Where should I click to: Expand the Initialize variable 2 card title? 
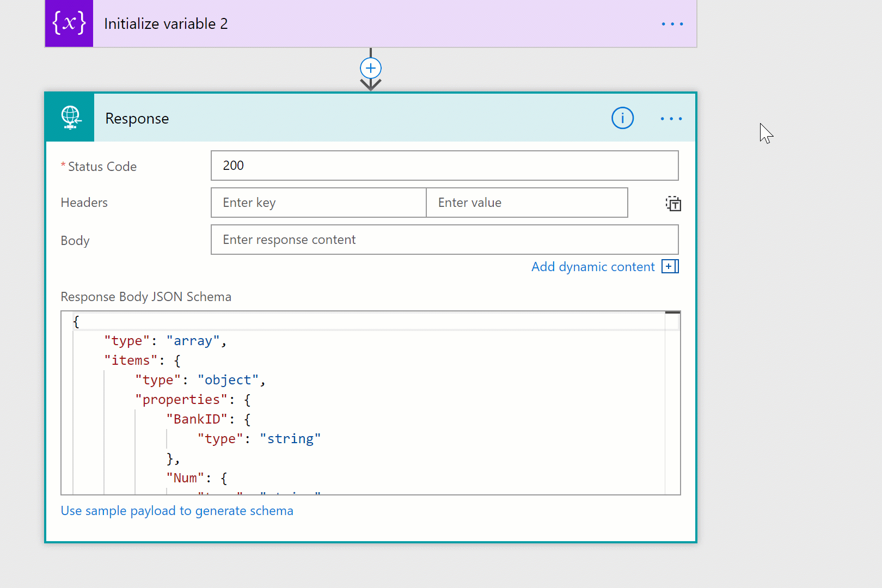tap(166, 24)
